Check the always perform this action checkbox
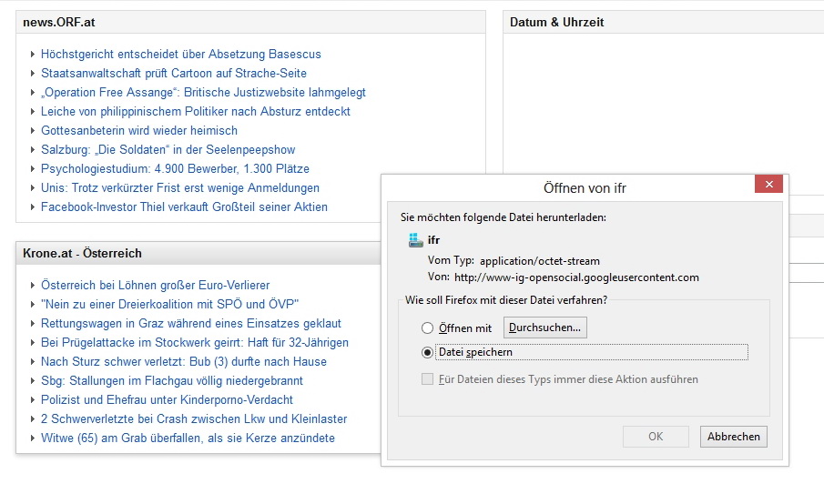824x504 pixels. tap(427, 379)
